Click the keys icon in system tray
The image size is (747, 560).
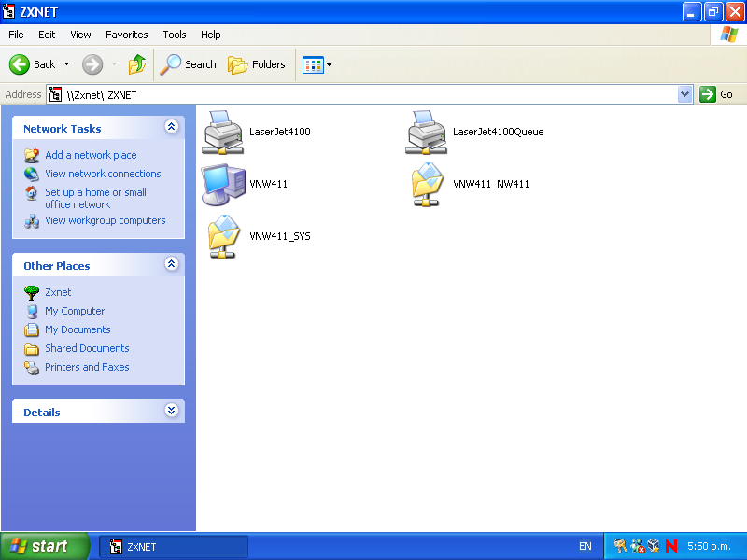point(619,546)
